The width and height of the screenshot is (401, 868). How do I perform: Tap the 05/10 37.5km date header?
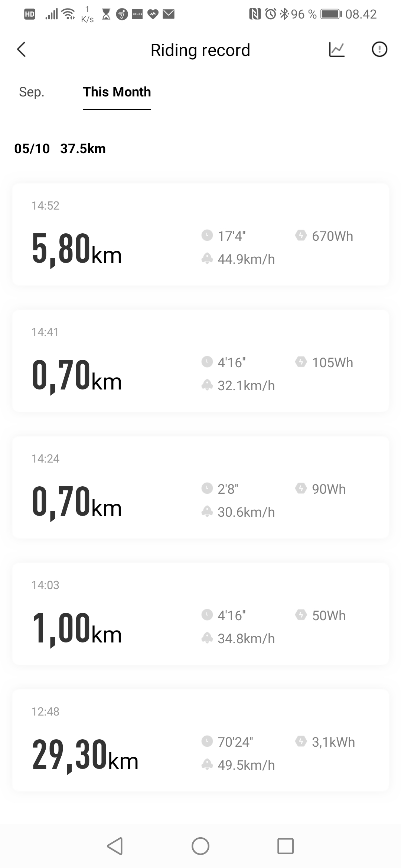60,148
